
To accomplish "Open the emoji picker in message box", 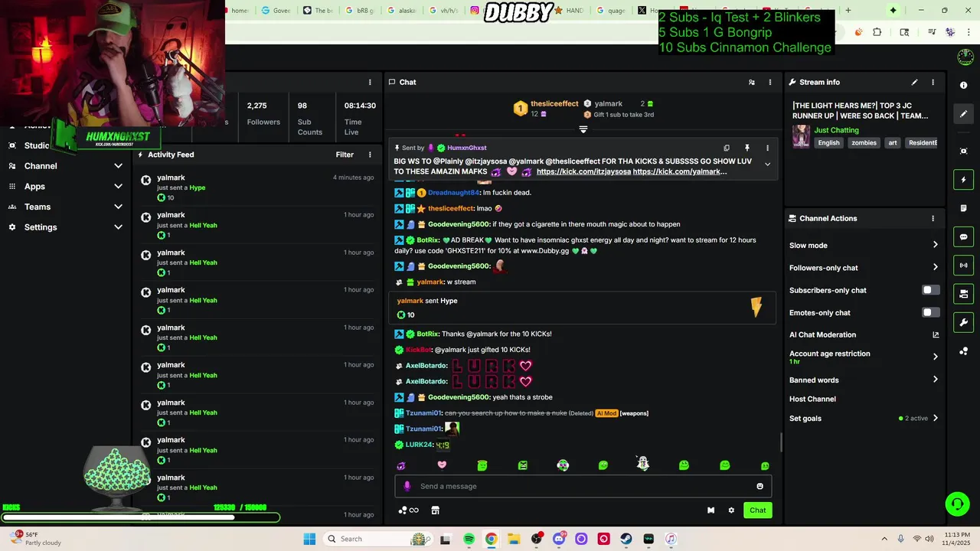I will [x=759, y=486].
